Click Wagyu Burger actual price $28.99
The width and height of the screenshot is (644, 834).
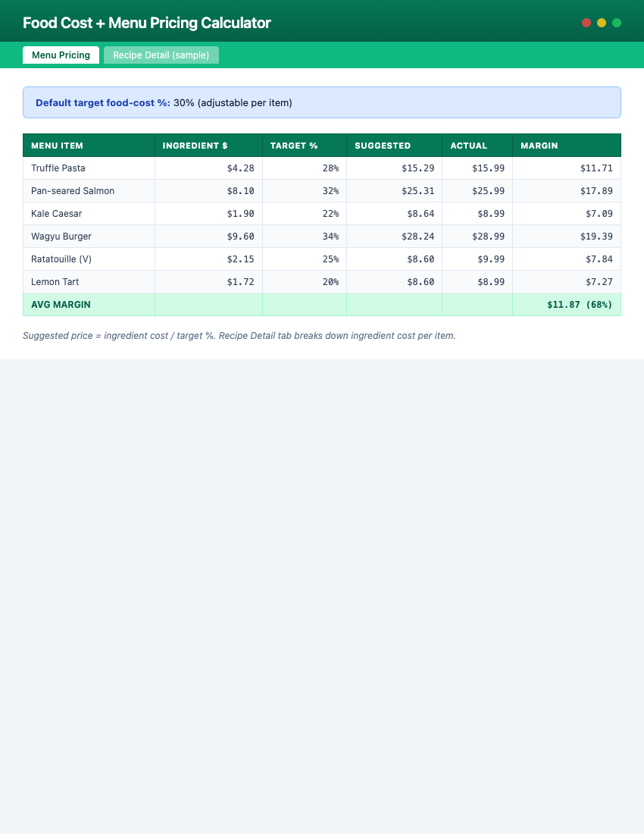coord(489,237)
